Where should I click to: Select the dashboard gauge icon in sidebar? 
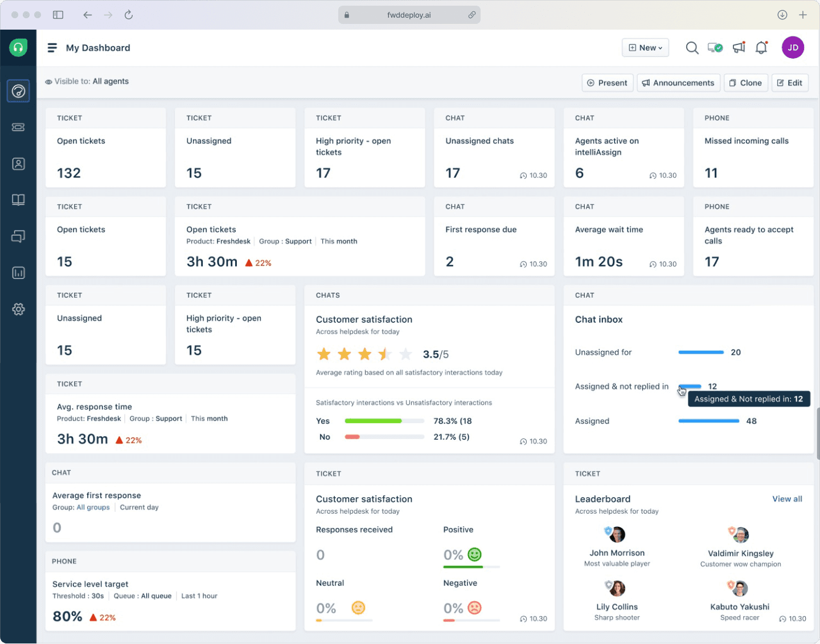18,91
